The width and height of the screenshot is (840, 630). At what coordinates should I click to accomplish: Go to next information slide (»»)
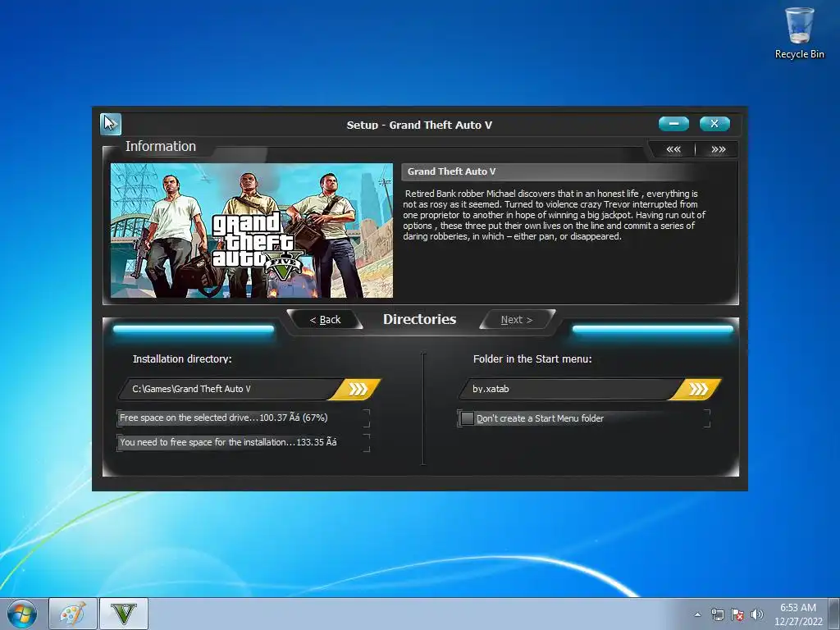click(719, 149)
